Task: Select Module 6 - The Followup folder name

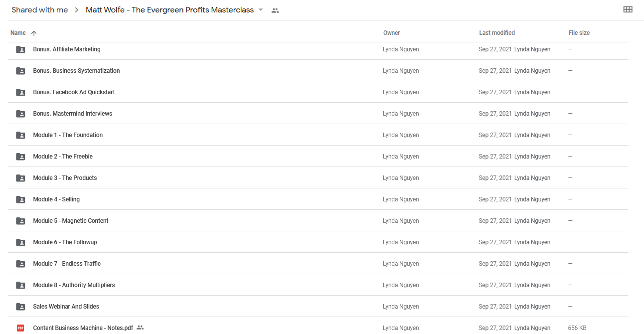Action: pyautogui.click(x=65, y=242)
